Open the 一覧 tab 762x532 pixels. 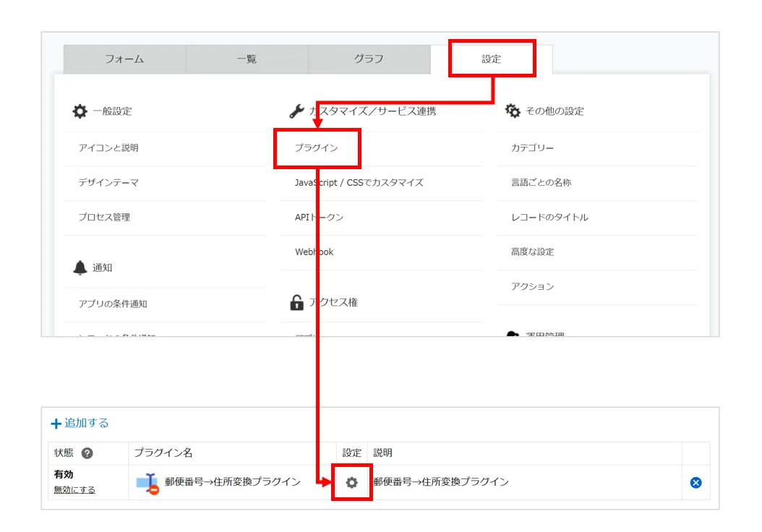click(247, 59)
